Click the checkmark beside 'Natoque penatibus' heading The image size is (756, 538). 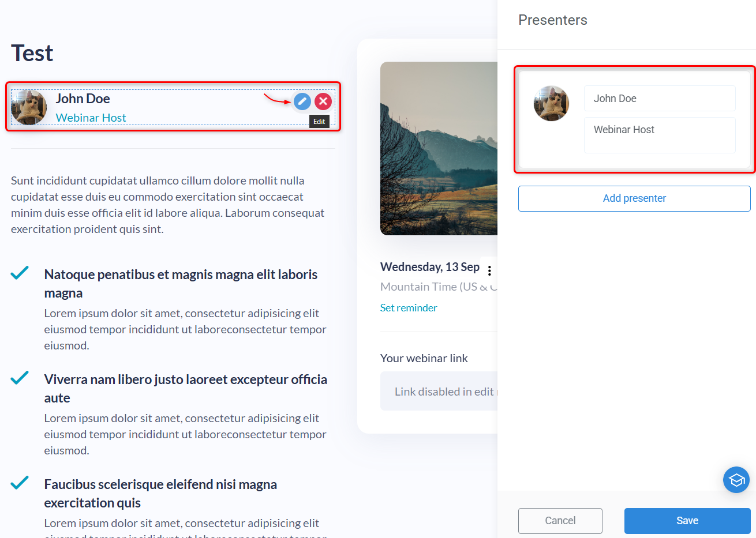[x=19, y=273]
